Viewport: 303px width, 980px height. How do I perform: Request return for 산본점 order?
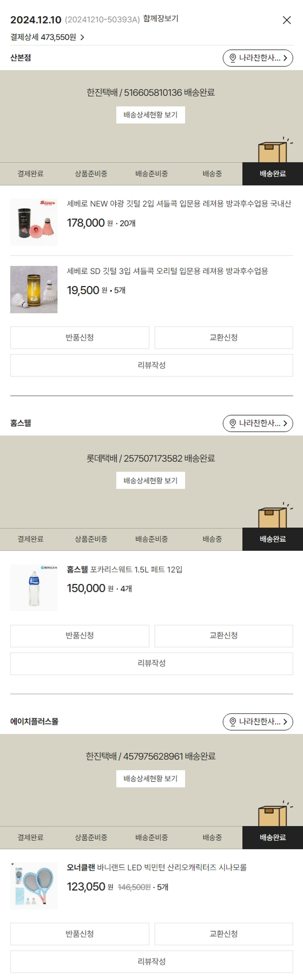[x=80, y=337]
